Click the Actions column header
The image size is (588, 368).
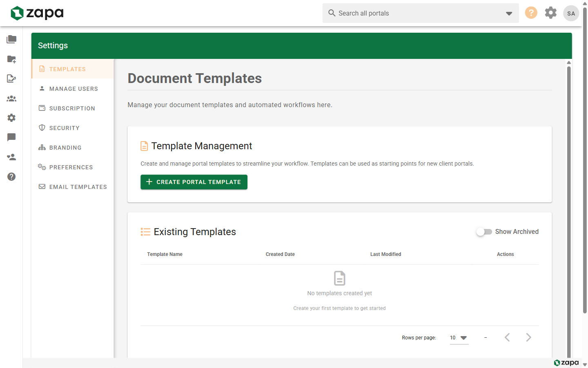[x=505, y=254]
